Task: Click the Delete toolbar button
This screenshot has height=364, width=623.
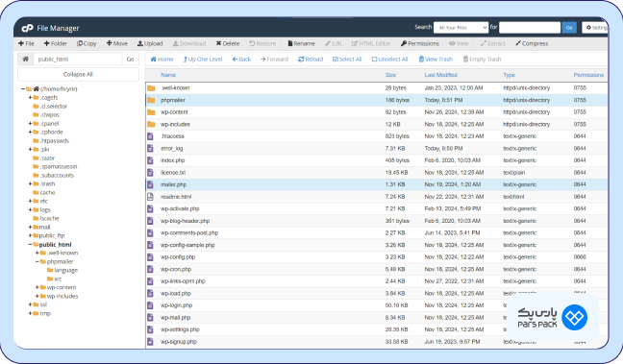Action: (228, 43)
